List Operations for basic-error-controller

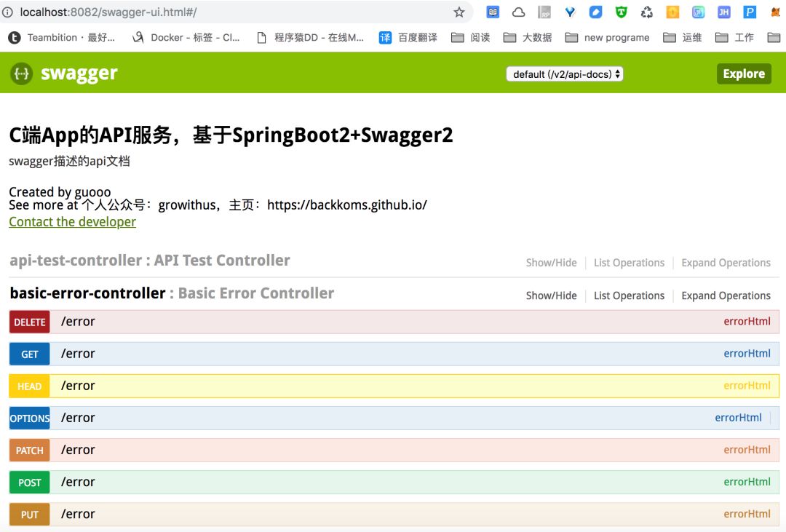629,295
